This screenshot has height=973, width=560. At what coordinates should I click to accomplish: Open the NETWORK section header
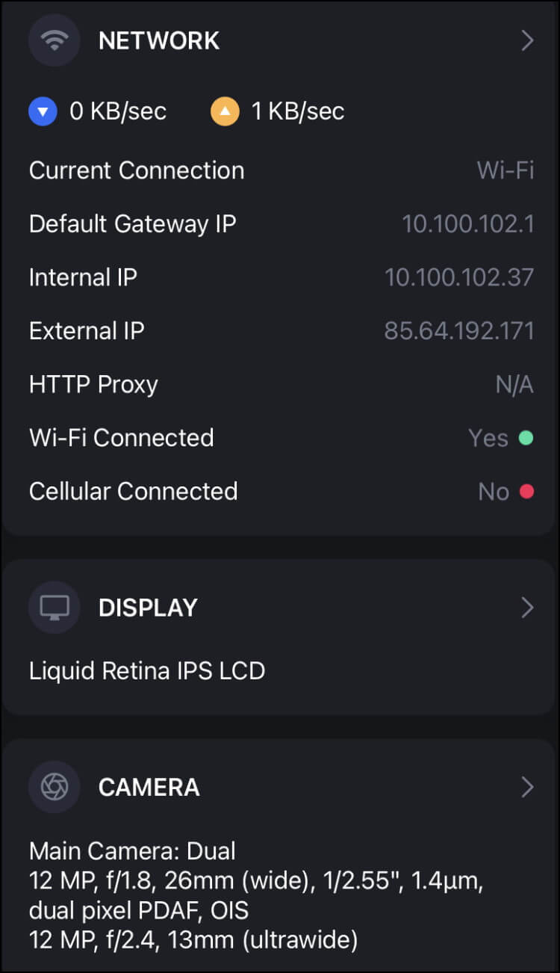[x=159, y=40]
